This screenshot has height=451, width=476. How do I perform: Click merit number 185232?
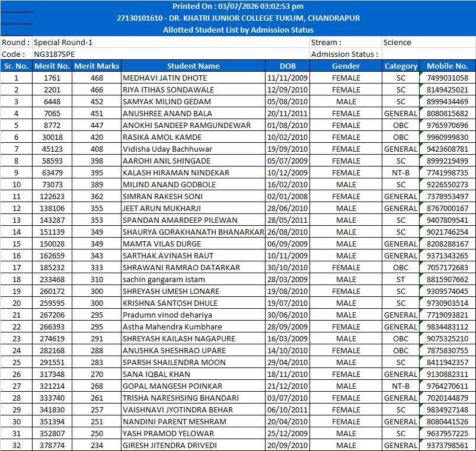pos(52,267)
